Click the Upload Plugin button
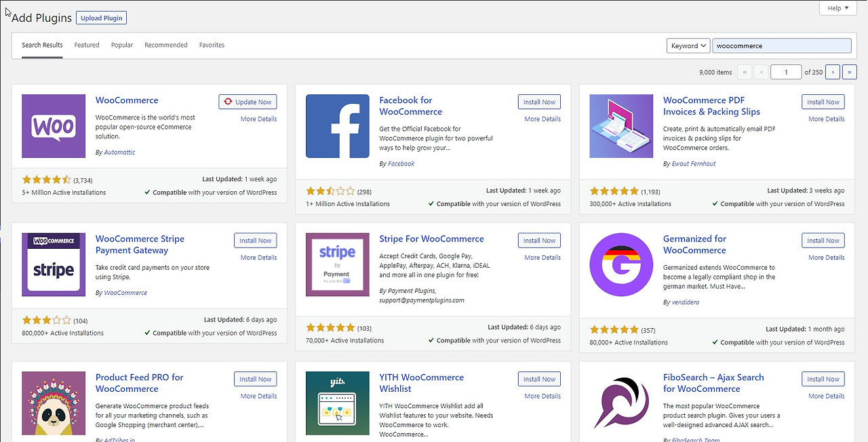 click(x=101, y=18)
